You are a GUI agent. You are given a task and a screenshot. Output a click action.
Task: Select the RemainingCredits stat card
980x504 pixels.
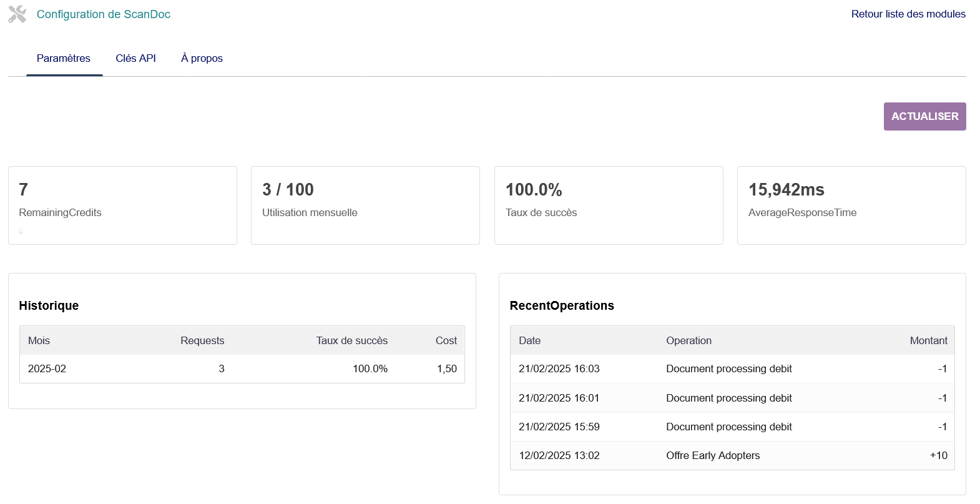tap(122, 205)
